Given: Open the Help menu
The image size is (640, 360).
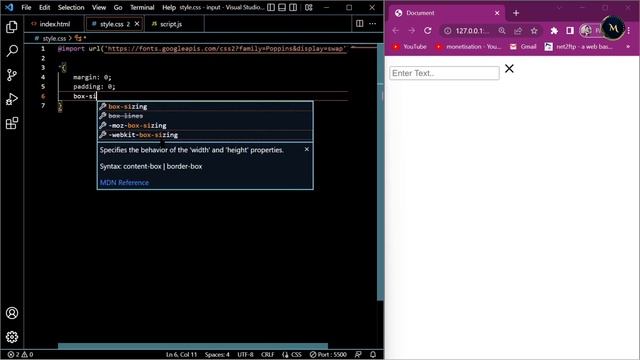Looking at the screenshot, I should tap(169, 7).
